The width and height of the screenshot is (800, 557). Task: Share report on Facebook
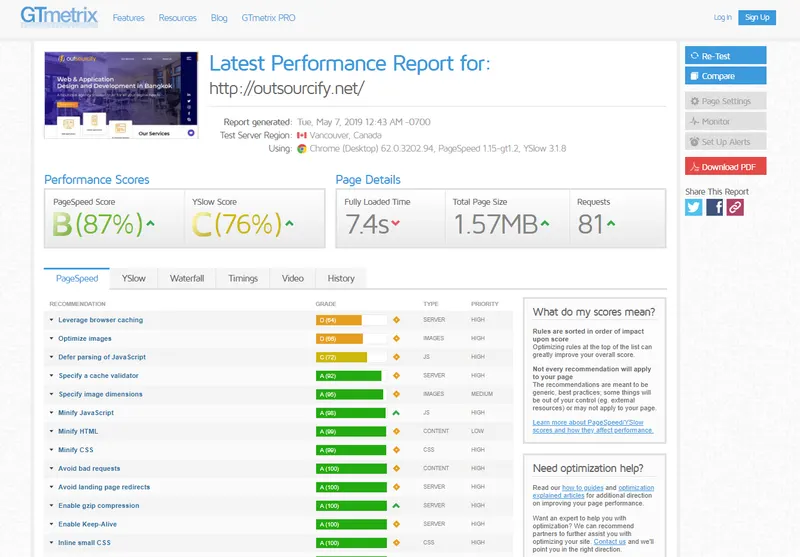click(714, 207)
